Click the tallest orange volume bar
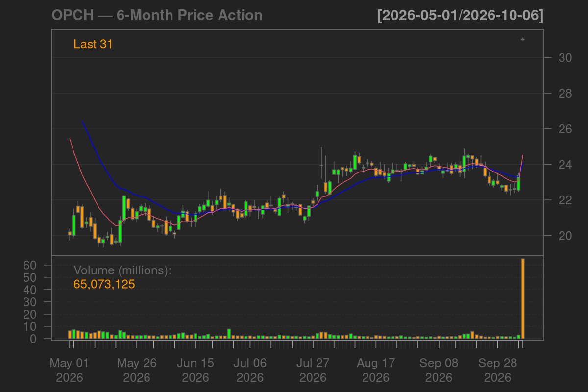The height and width of the screenshot is (392, 588). [523, 298]
